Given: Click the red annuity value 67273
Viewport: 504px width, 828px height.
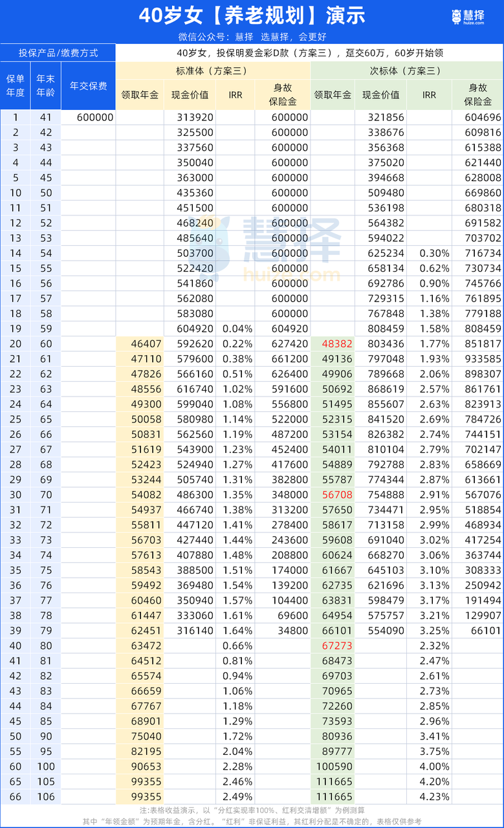Looking at the screenshot, I should point(336,646).
